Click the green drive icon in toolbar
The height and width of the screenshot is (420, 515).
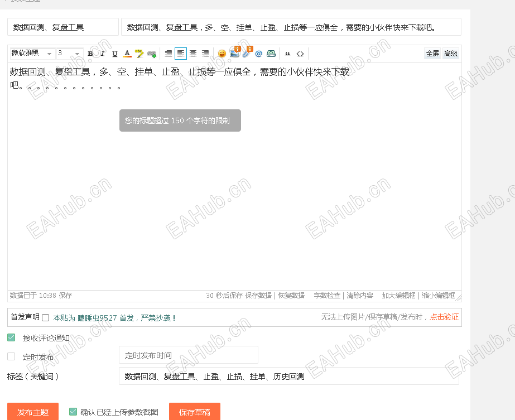[271, 54]
